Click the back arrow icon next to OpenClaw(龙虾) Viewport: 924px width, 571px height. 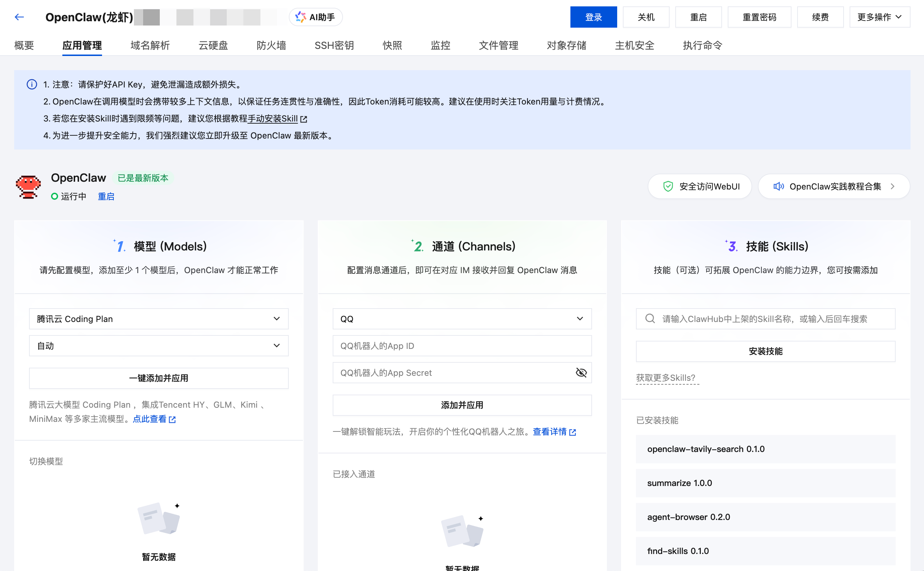click(18, 17)
